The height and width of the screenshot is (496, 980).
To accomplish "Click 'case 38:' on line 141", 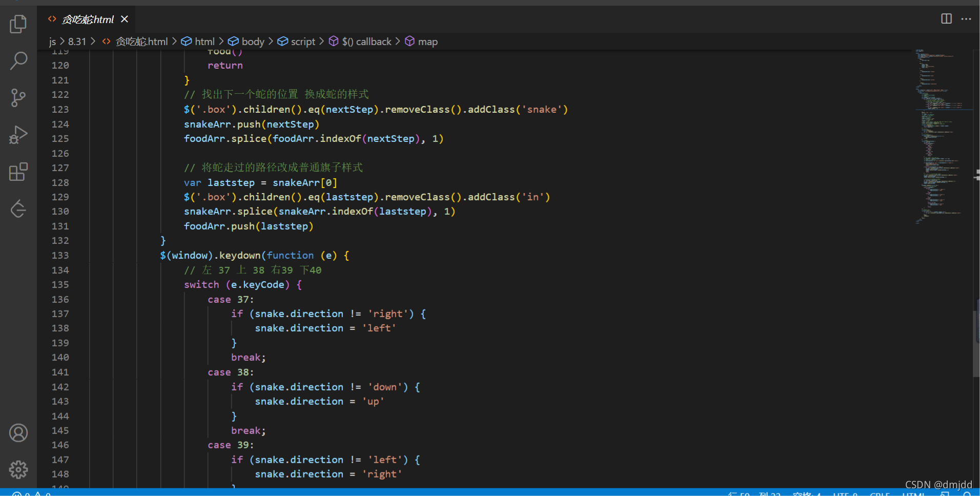I will click(x=231, y=372).
